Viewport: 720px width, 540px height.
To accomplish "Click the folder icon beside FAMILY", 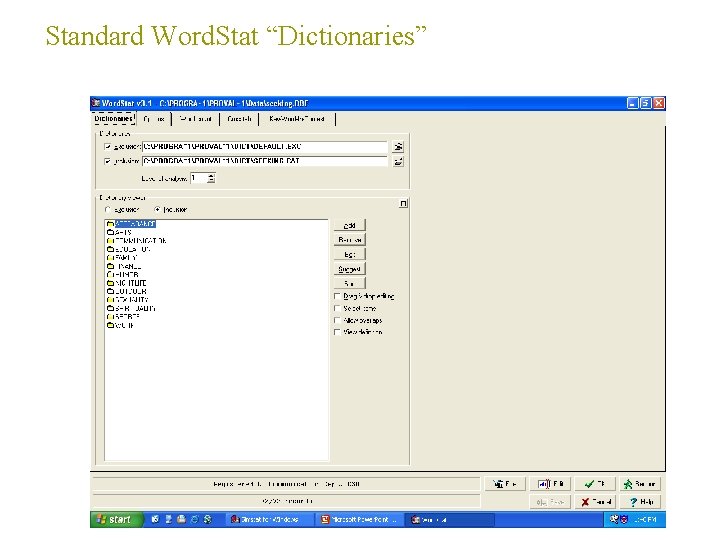I will [110, 258].
